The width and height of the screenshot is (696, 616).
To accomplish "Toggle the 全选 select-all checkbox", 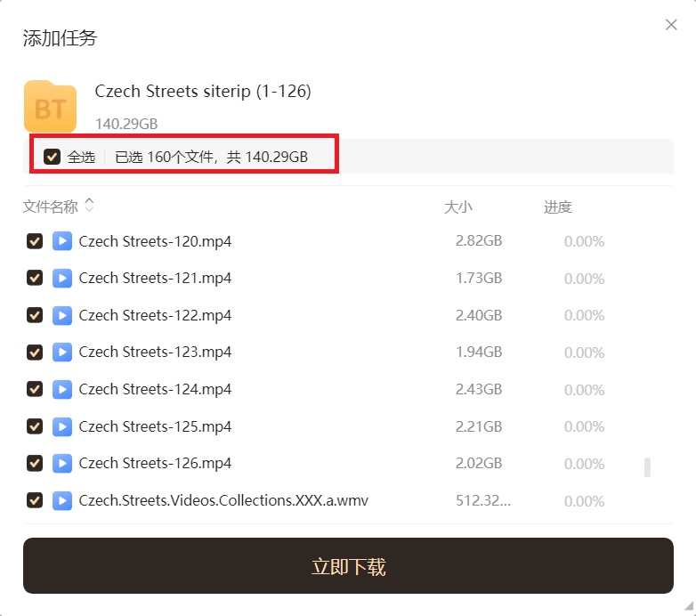I will (x=53, y=157).
